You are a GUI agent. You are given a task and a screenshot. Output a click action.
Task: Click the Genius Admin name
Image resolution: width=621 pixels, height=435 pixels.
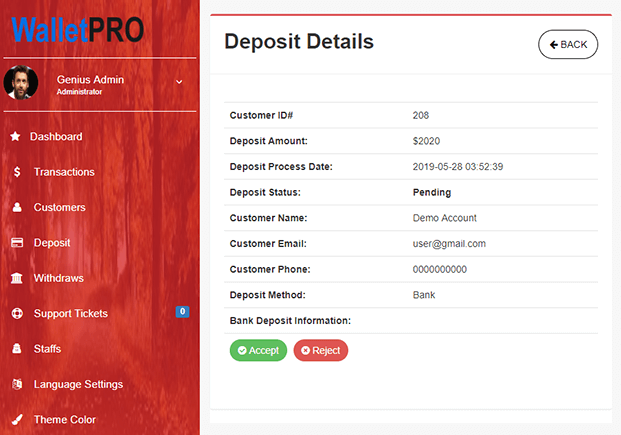coord(90,80)
